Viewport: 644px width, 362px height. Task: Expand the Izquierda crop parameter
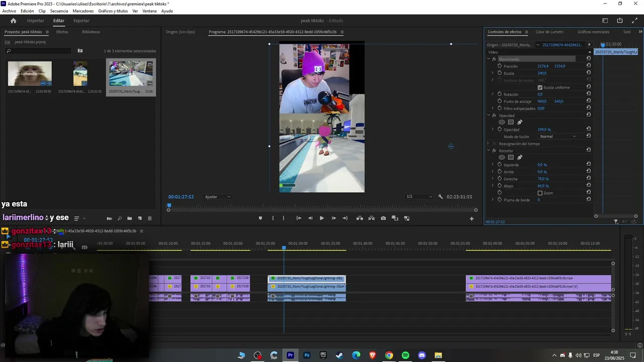coord(493,164)
